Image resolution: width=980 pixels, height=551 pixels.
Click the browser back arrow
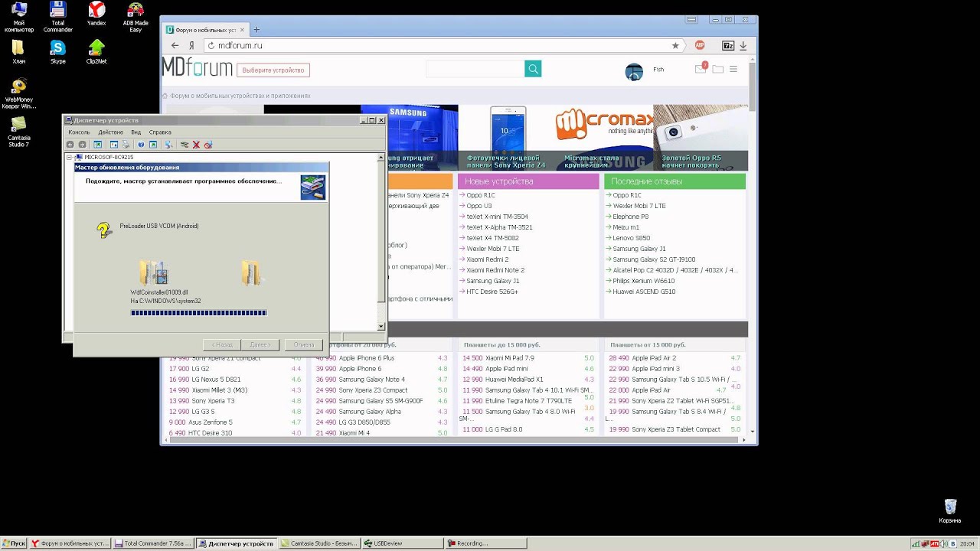[175, 45]
